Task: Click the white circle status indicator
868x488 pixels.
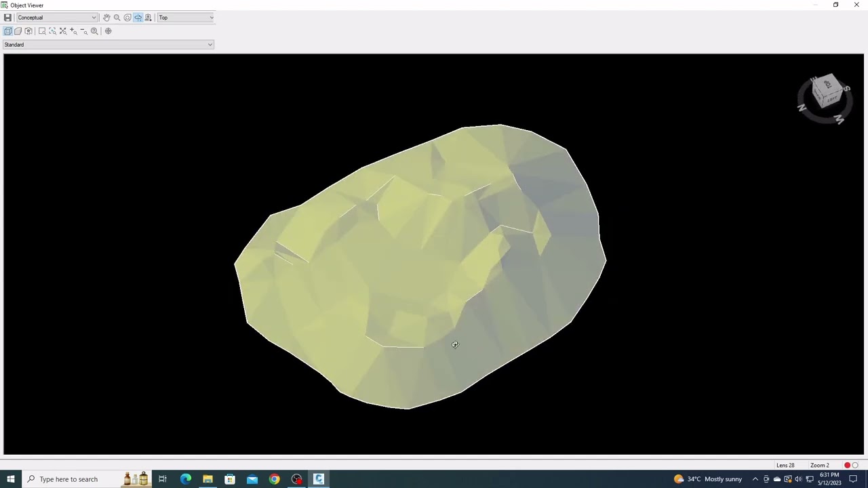Action: pyautogui.click(x=855, y=466)
